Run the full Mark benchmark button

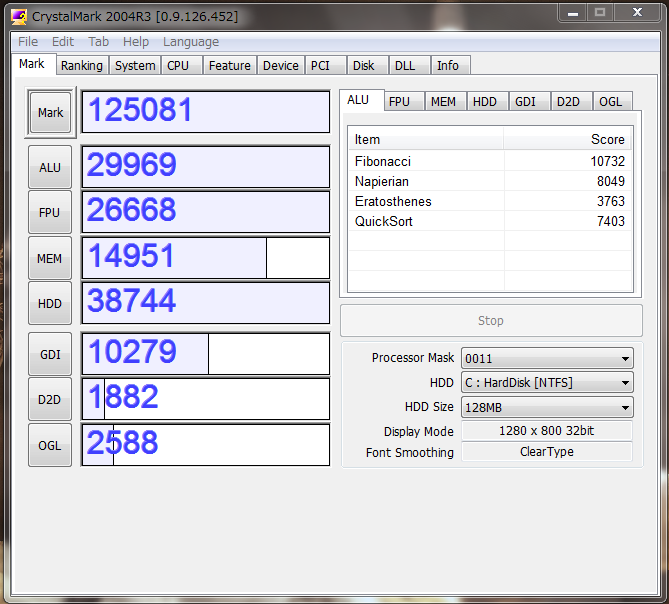[50, 113]
